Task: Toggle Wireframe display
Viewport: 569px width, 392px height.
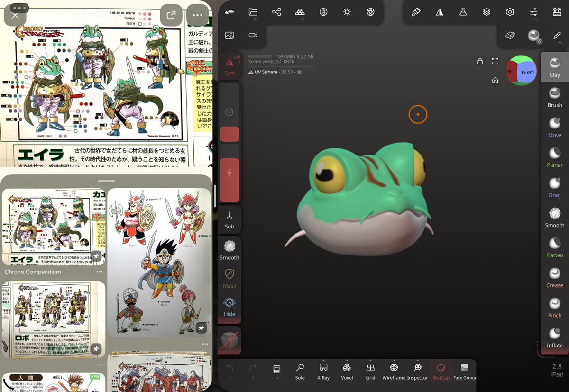Action: tap(394, 372)
